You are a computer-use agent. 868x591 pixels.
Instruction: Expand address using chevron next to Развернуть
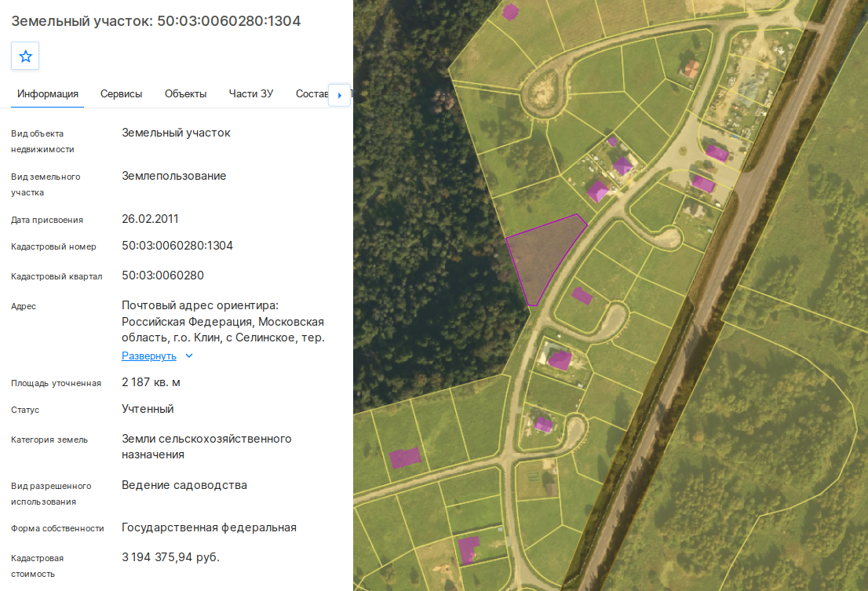coord(189,356)
